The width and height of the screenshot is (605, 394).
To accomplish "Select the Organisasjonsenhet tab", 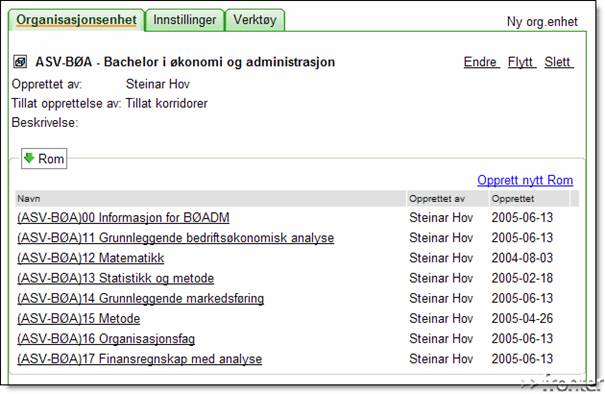I will point(76,20).
